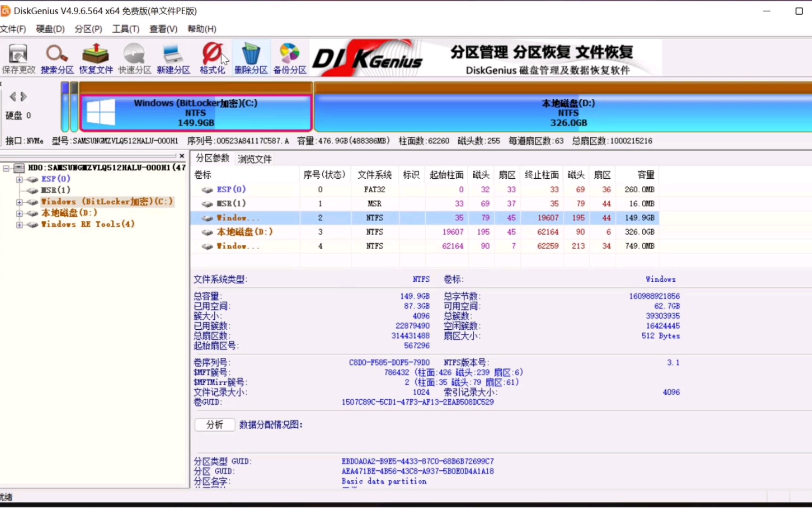The width and height of the screenshot is (812, 508).
Task: Switch to the 分区参数 tab
Action: pos(212,158)
